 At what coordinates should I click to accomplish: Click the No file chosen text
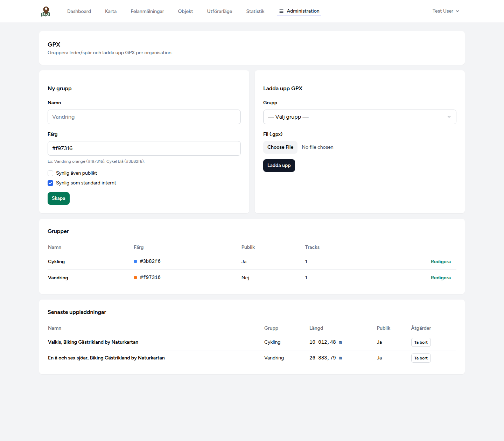click(x=317, y=147)
